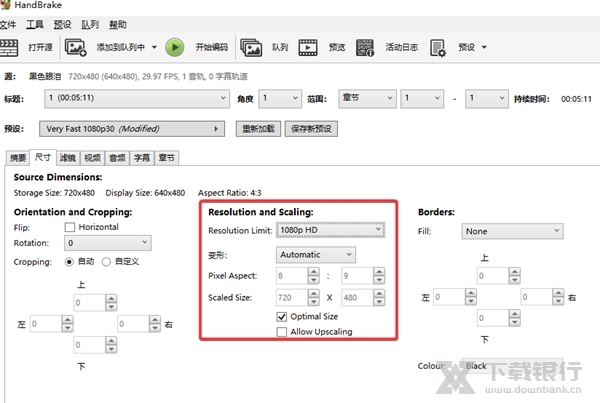Click the top crop value field
Viewport: 600px width, 403px height.
point(90,303)
